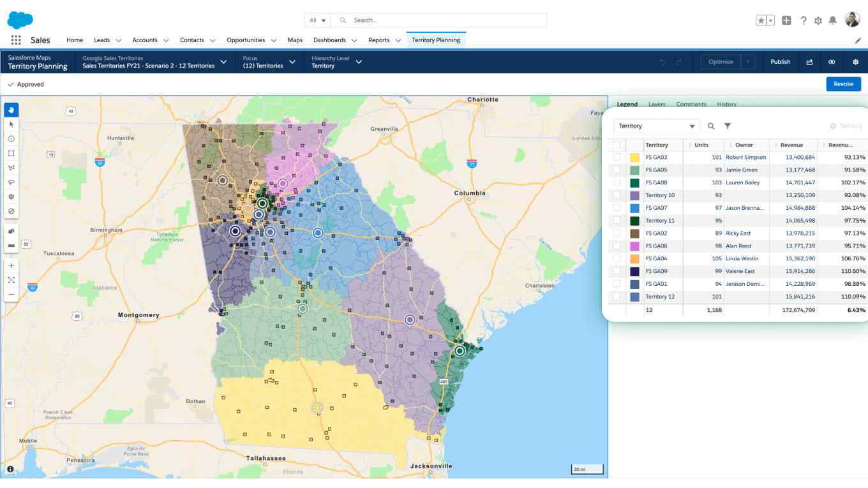
Task: Expand the Leads nav chevron
Action: (x=118, y=40)
